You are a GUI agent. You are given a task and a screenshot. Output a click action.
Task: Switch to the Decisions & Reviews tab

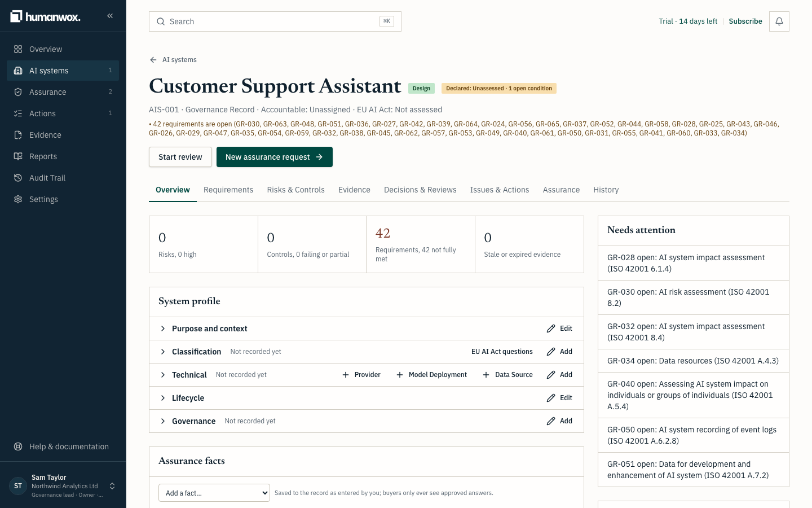tap(420, 190)
